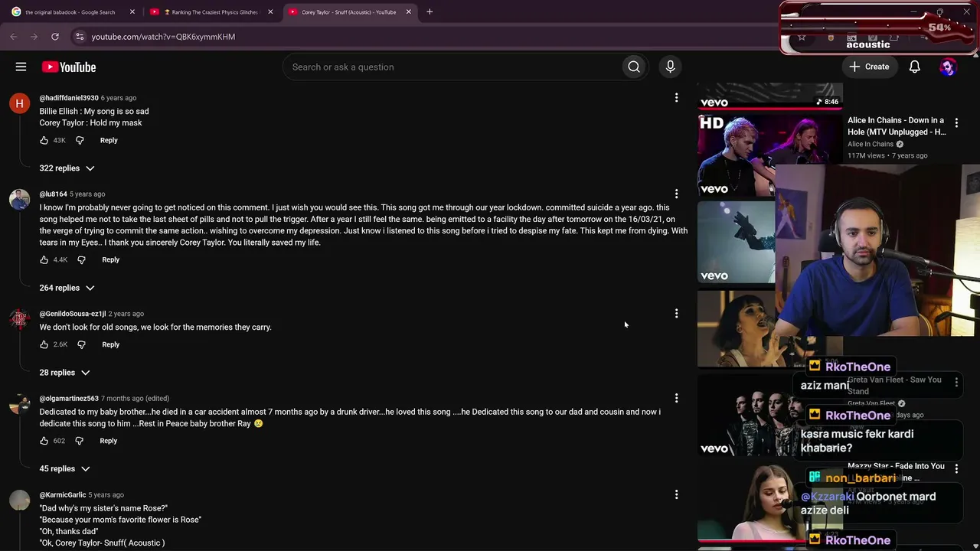This screenshot has height=551, width=980.
Task: Open @lu8164's channel via username
Action: click(x=54, y=194)
